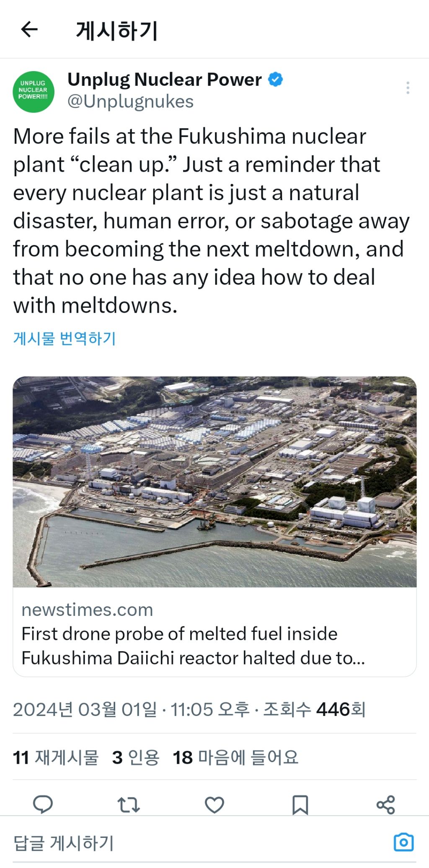Screen dimensions: 429x868
Task: Tap the post timestamp 2024년 03월 01일
Action: coord(85,710)
